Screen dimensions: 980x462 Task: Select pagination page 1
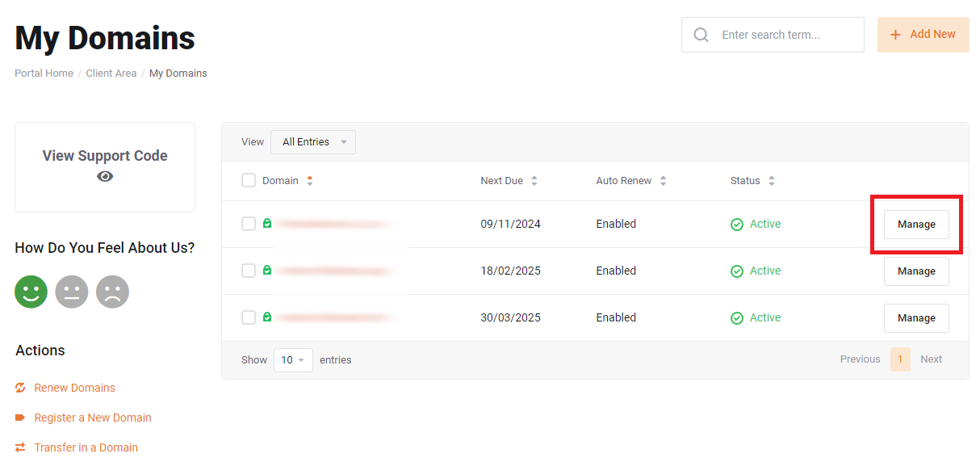pos(900,359)
